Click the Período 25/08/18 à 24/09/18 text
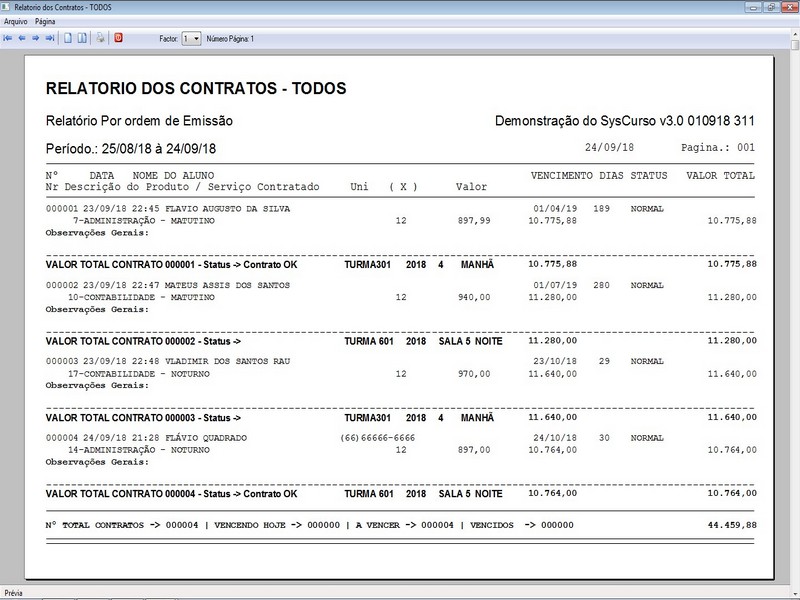 coord(131,148)
